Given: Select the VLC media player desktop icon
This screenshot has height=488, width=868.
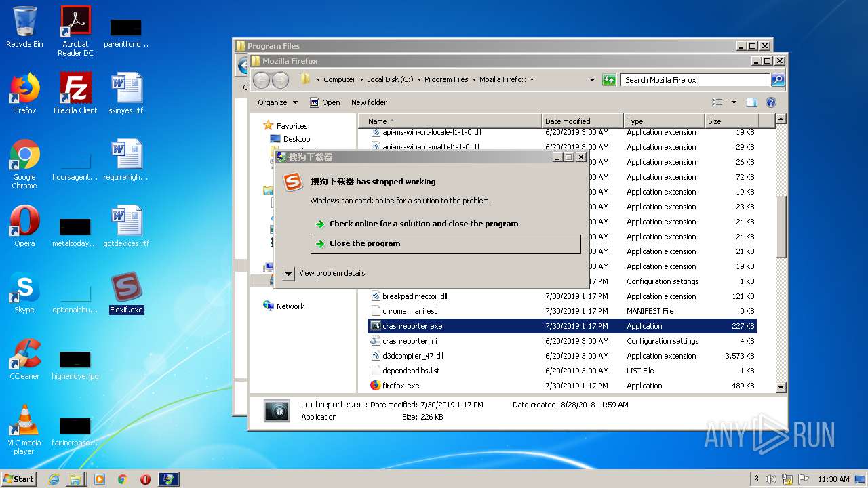Looking at the screenshot, I should 24,430.
